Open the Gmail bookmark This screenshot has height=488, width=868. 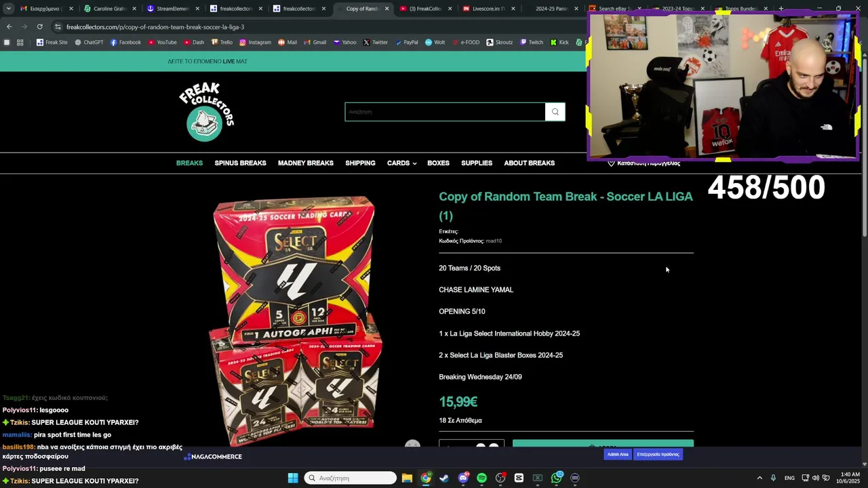(315, 42)
